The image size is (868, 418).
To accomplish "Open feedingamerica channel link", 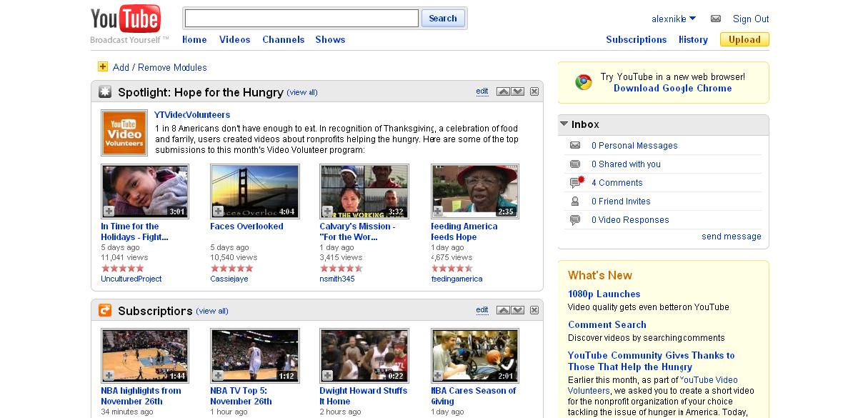I will [x=457, y=279].
